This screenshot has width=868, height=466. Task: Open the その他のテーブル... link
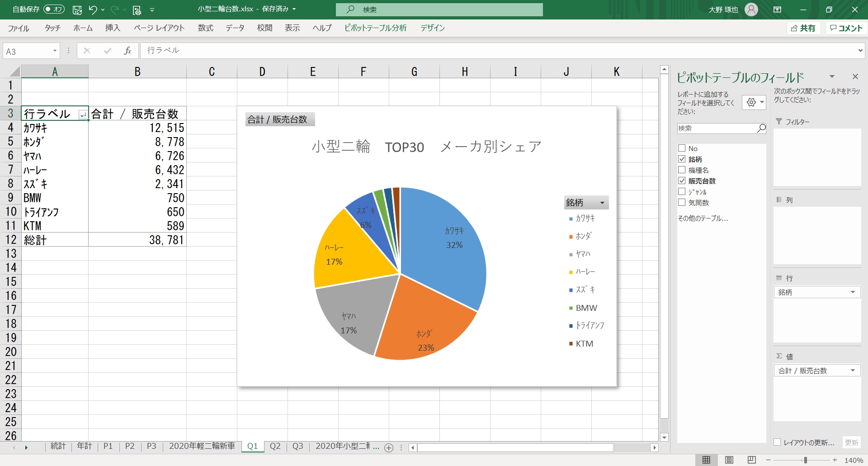pos(703,219)
